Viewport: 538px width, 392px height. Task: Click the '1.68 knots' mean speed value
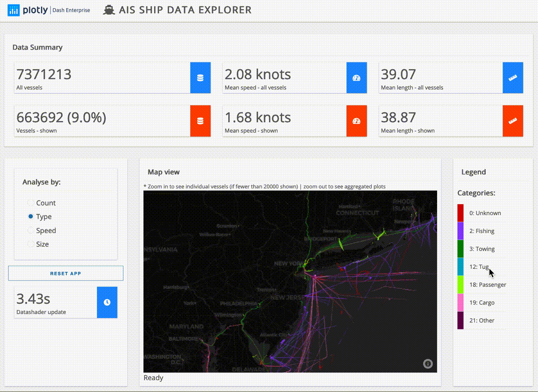[x=258, y=118]
